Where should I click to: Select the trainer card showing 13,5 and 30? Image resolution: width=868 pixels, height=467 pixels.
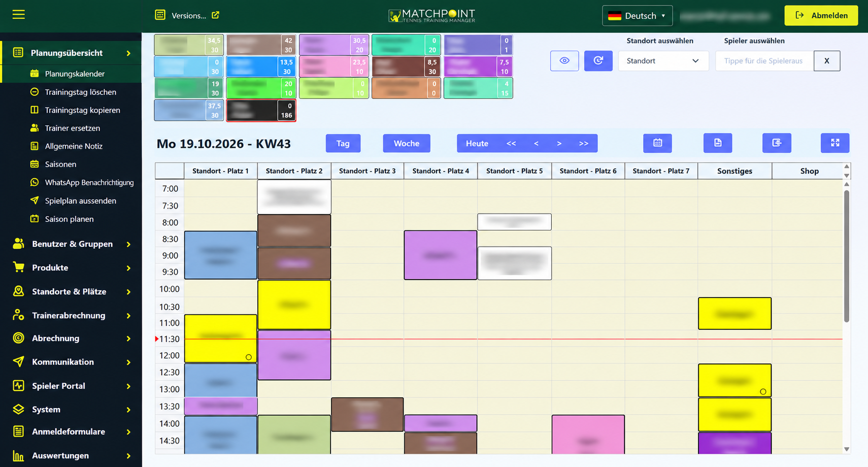click(261, 66)
